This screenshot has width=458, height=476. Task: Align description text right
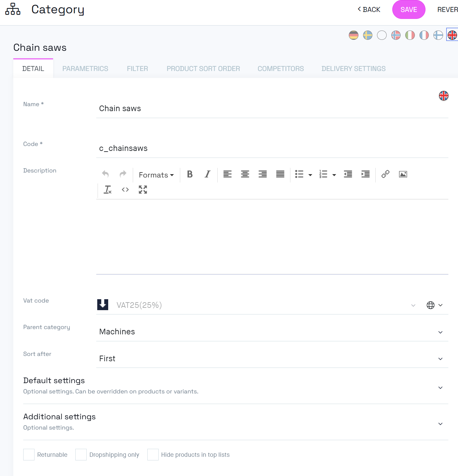(x=263, y=174)
